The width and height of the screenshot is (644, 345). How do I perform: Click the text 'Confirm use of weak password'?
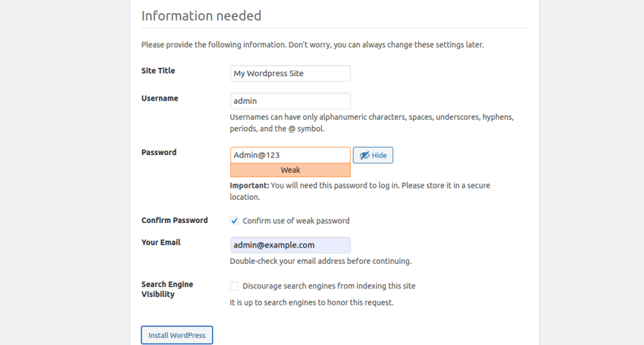click(x=296, y=221)
